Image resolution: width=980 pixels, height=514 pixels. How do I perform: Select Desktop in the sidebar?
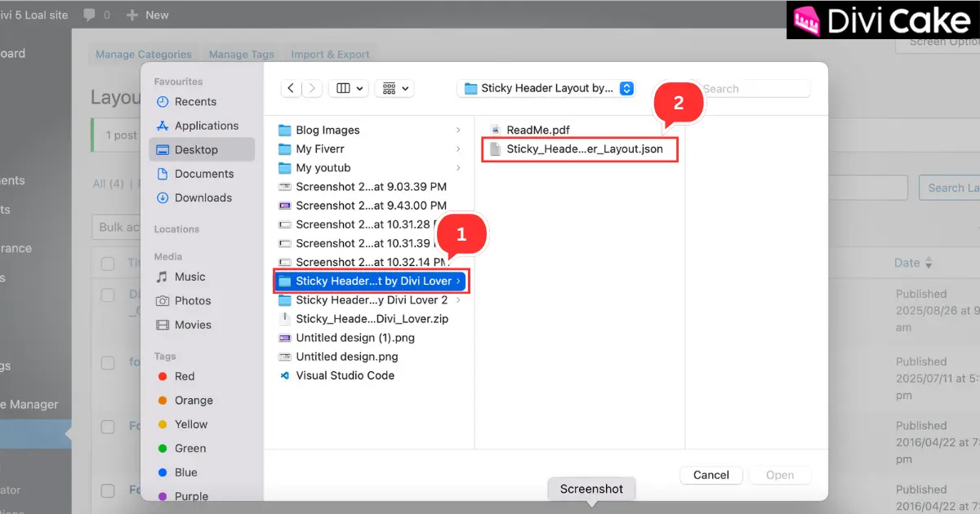202,149
